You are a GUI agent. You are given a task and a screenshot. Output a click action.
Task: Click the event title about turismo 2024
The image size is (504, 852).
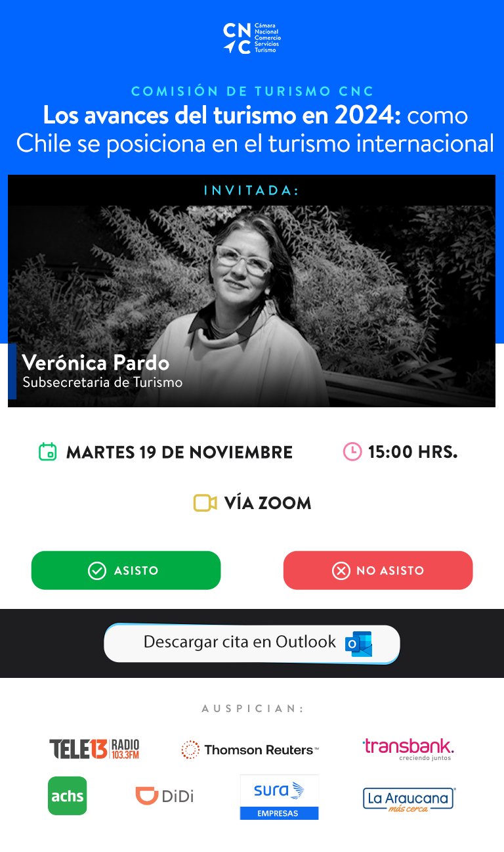tap(255, 129)
